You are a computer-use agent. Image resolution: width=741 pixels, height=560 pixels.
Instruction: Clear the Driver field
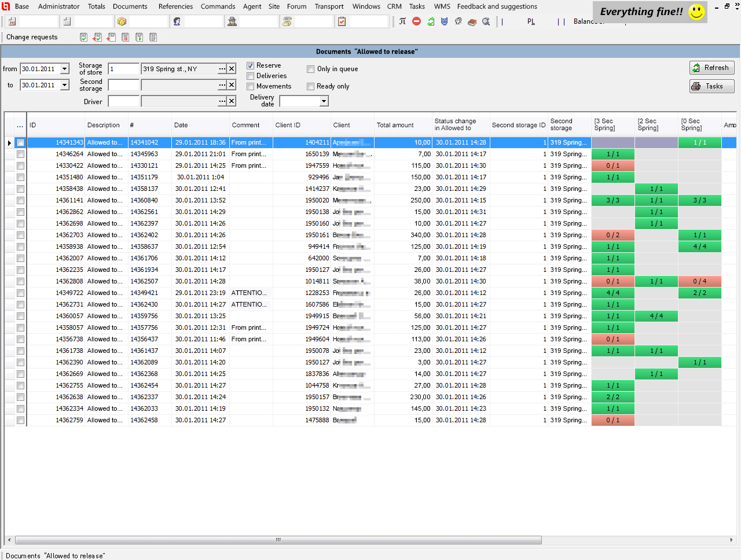point(232,101)
